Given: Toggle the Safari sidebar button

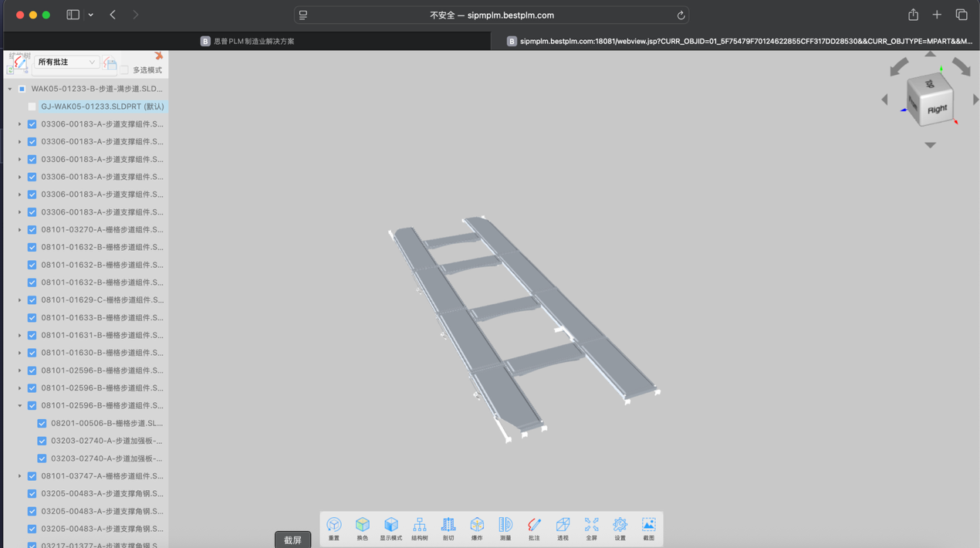Looking at the screenshot, I should [73, 15].
